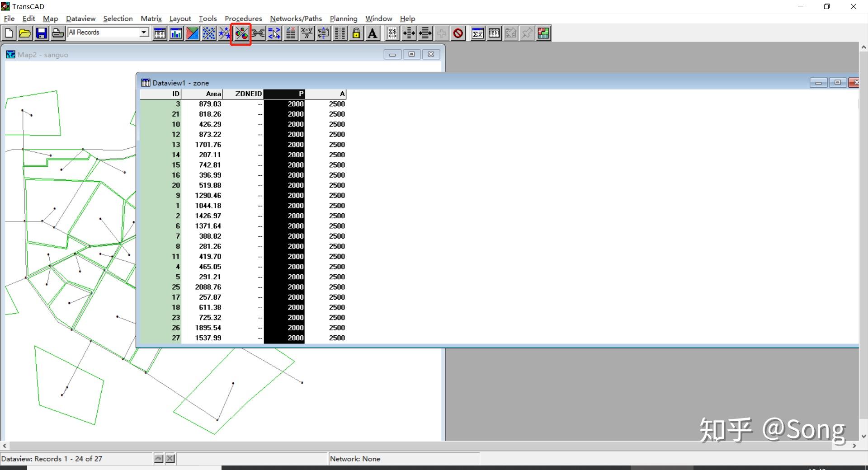Click the field format %$ icon
Image resolution: width=868 pixels, height=470 pixels.
pos(392,33)
